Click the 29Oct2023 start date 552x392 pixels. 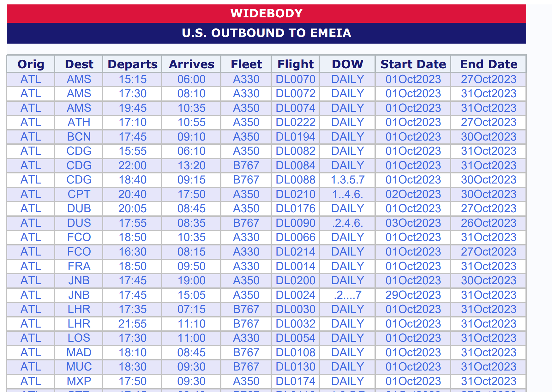click(413, 295)
